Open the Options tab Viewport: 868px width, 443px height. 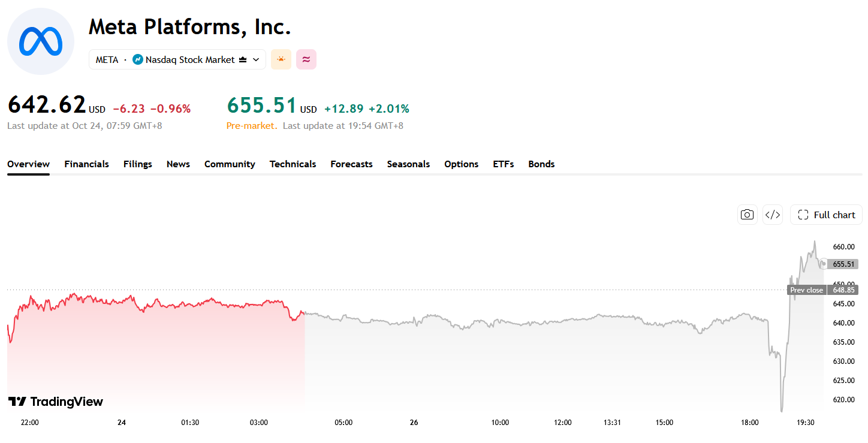[x=462, y=164]
